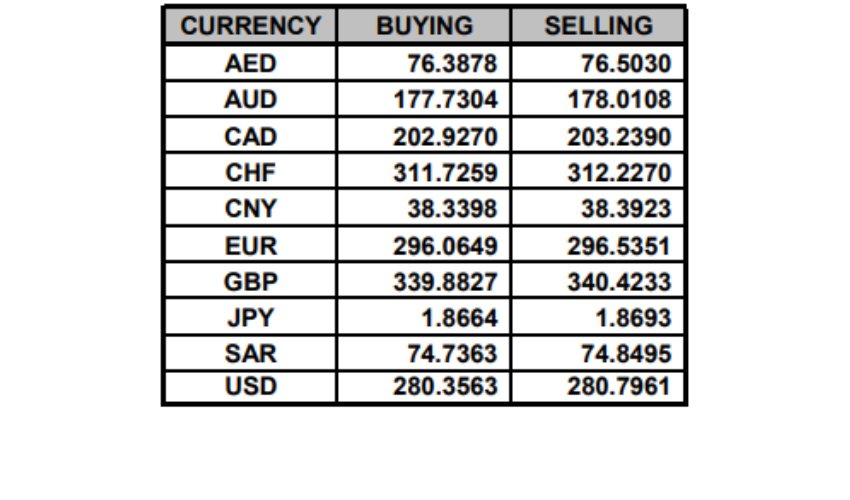Select the EUR selling rate 296.5351
850x500 pixels.
618,246
